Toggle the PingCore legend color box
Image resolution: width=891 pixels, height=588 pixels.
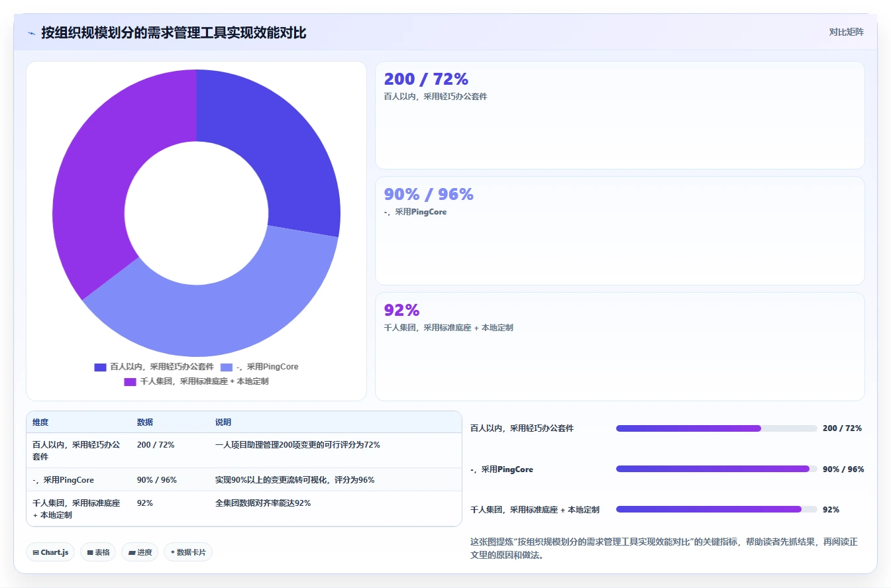coord(227,367)
